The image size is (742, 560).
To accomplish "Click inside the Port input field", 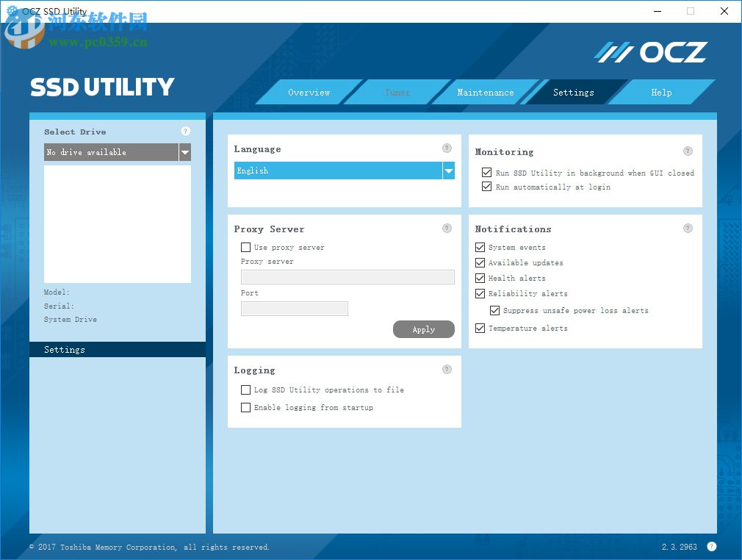I will 294,308.
